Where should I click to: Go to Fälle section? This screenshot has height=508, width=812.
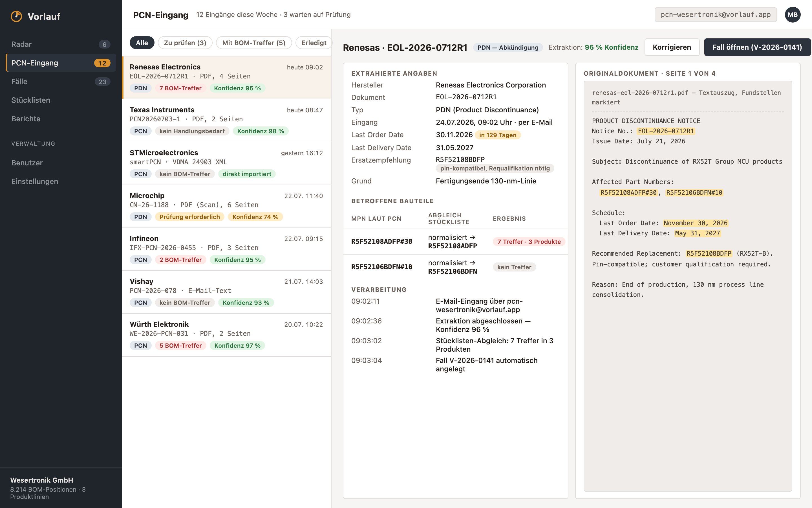pos(61,82)
